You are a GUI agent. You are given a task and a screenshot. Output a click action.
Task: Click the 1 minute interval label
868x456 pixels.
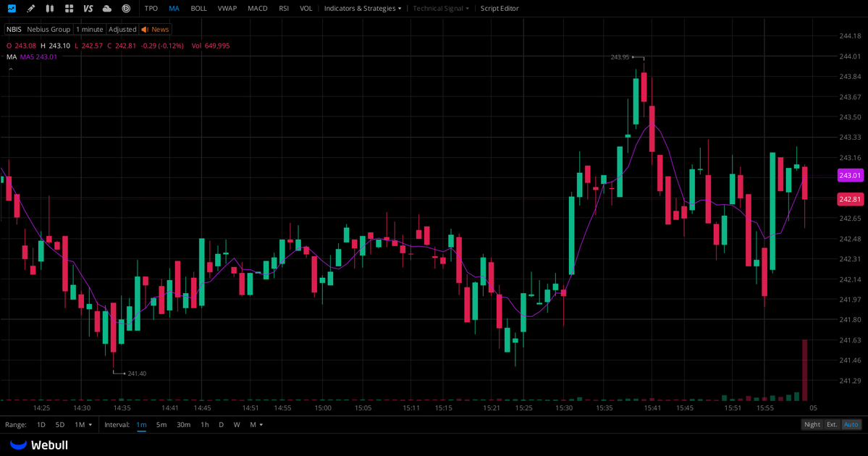[x=90, y=30]
